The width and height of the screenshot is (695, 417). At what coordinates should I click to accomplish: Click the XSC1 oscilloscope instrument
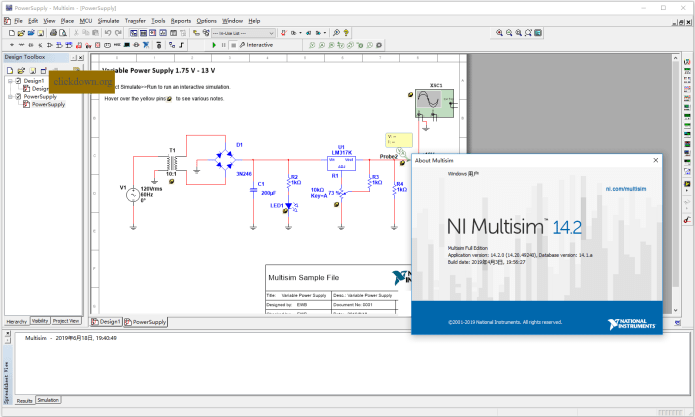(436, 103)
